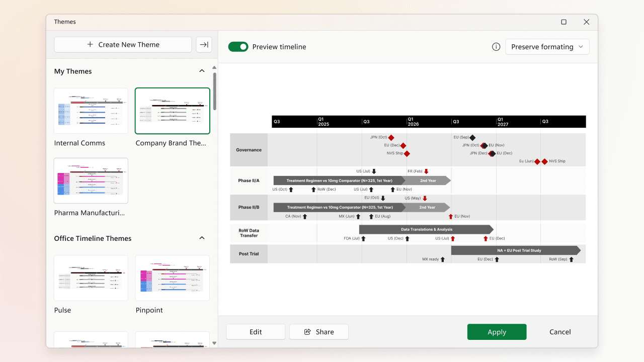The width and height of the screenshot is (644, 362).
Task: Select the Pharma Manufacturing theme thumbnail
Action: 91,181
